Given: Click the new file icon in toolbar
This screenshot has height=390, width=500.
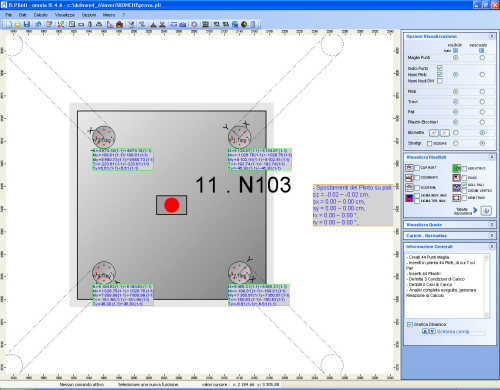Looking at the screenshot, I should 9,24.
